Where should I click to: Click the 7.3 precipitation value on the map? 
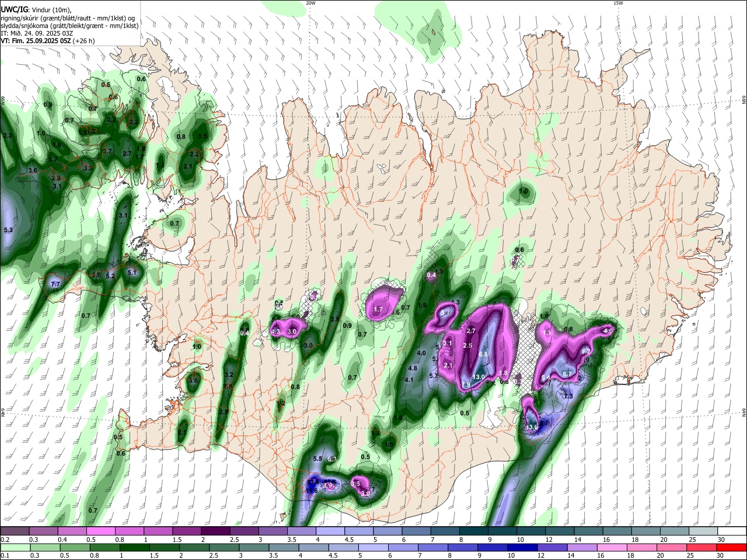pos(568,397)
